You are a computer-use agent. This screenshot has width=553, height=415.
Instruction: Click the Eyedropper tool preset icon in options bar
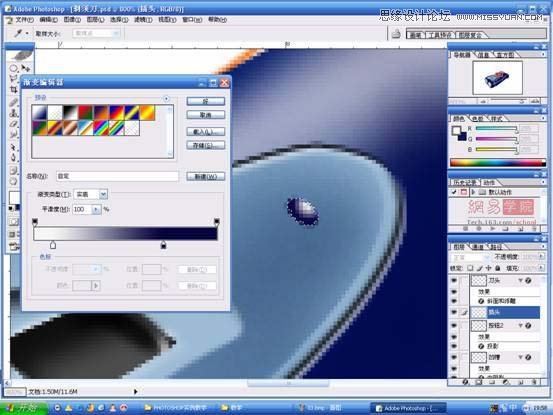click(18, 33)
